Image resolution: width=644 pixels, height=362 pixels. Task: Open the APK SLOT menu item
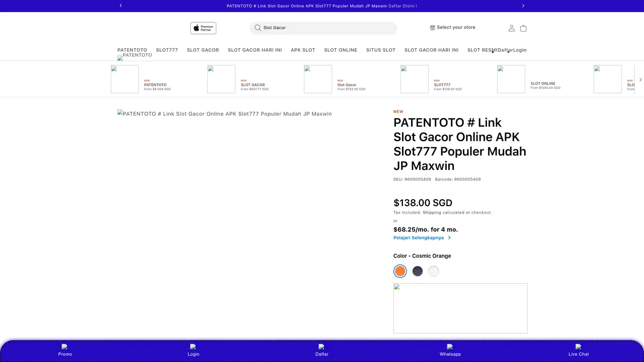(x=303, y=50)
